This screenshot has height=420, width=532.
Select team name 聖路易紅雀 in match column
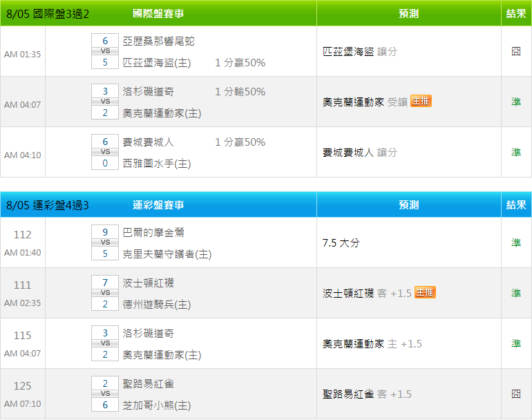[x=148, y=384]
